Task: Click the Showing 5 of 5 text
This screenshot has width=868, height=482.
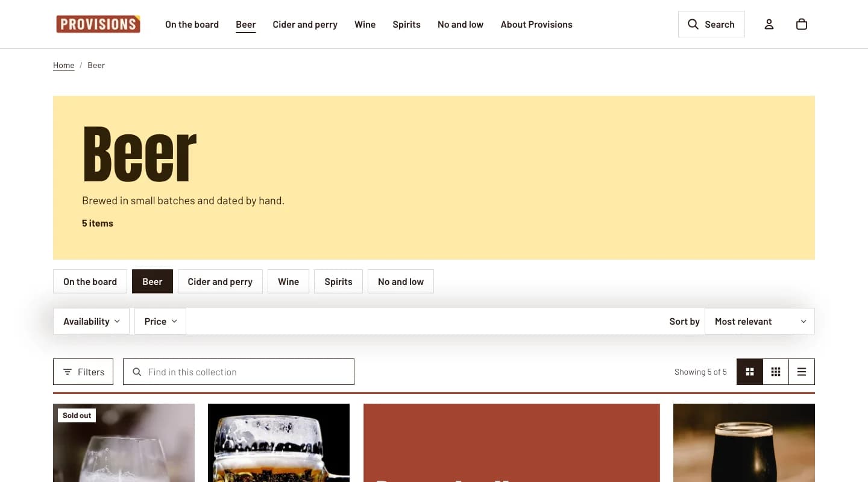Action: point(700,372)
